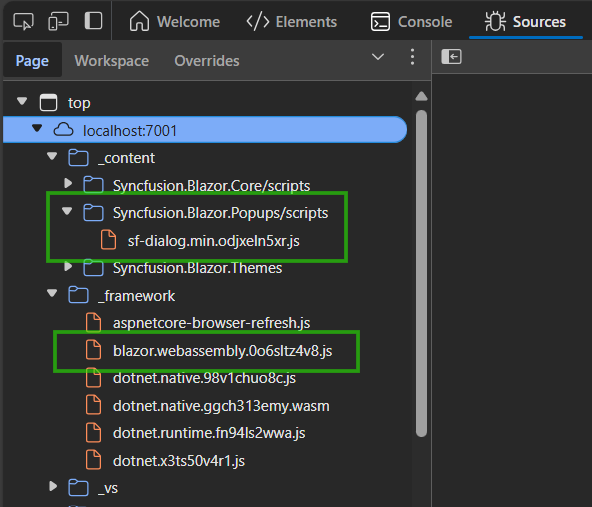
Task: Click the Syncfusion.Blazor.Core/scripts folder icon
Action: coord(93,185)
